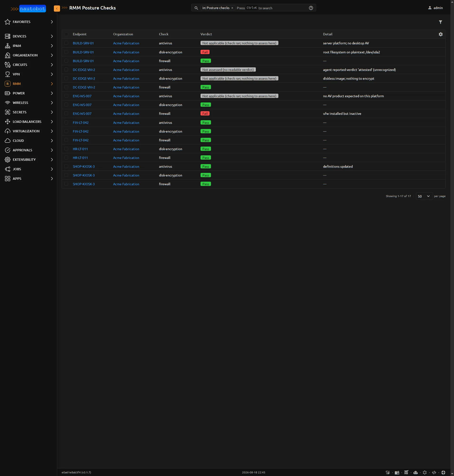The width and height of the screenshot is (454, 476).
Task: Click the Favorites star icon in the sidebar
Action: pyautogui.click(x=8, y=22)
